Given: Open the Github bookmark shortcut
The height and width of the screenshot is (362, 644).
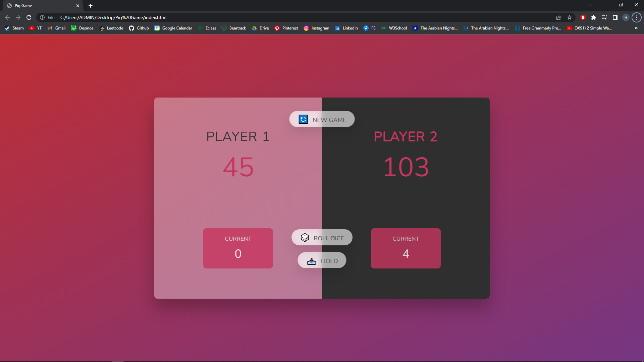Looking at the screenshot, I should pyautogui.click(x=139, y=28).
